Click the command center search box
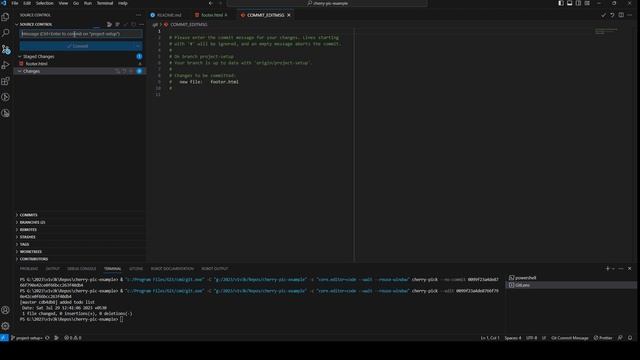The height and width of the screenshot is (360, 640). click(x=327, y=3)
